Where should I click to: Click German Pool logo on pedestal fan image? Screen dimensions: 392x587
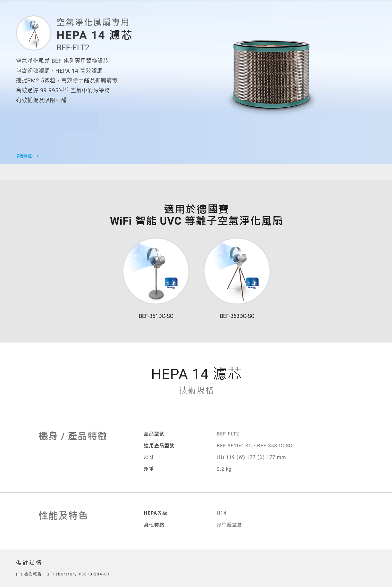(171, 283)
